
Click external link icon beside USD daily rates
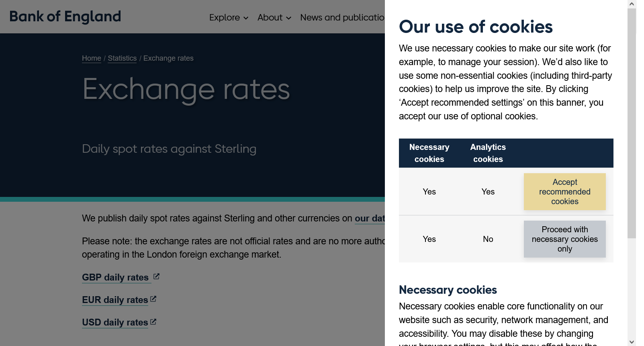[153, 321]
